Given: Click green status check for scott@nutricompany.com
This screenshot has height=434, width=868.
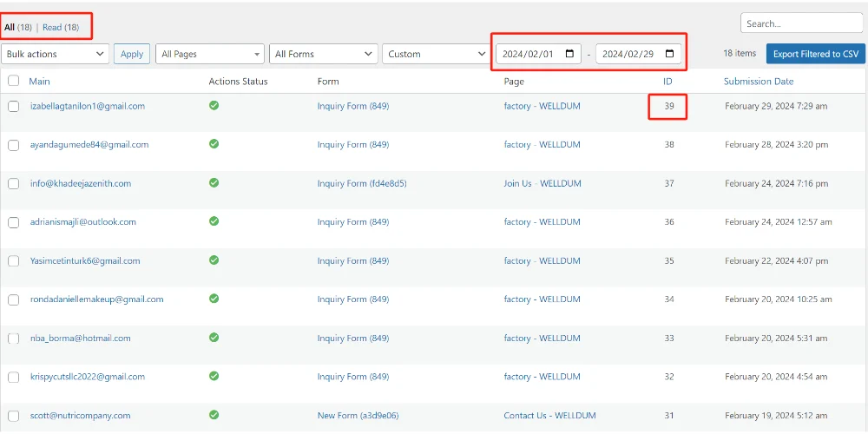Looking at the screenshot, I should [x=214, y=415].
